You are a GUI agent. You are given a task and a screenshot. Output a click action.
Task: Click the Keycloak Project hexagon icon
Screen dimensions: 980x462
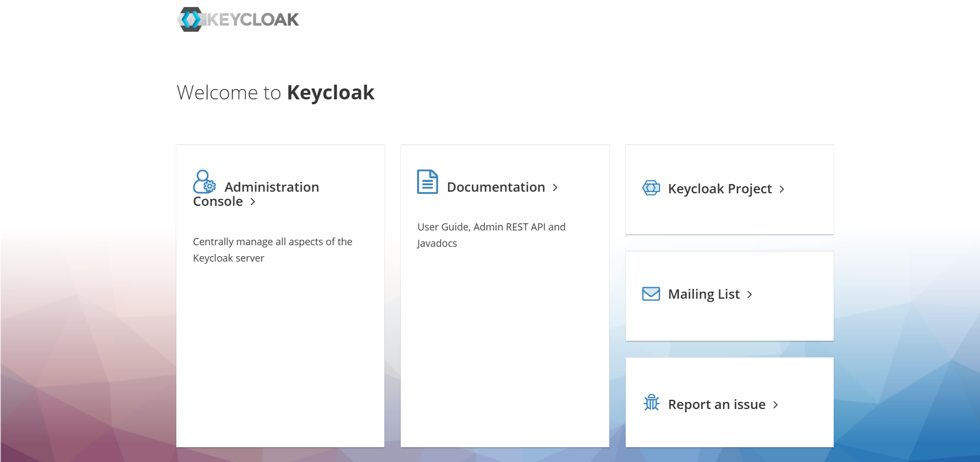651,188
